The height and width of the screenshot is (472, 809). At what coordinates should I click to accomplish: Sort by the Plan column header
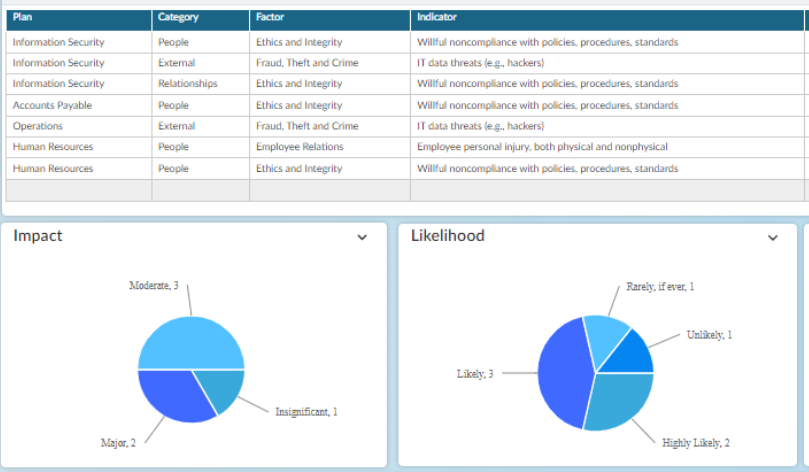click(x=78, y=20)
